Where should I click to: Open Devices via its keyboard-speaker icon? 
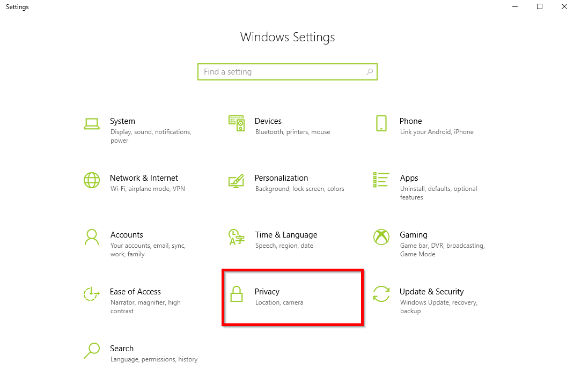point(237,123)
